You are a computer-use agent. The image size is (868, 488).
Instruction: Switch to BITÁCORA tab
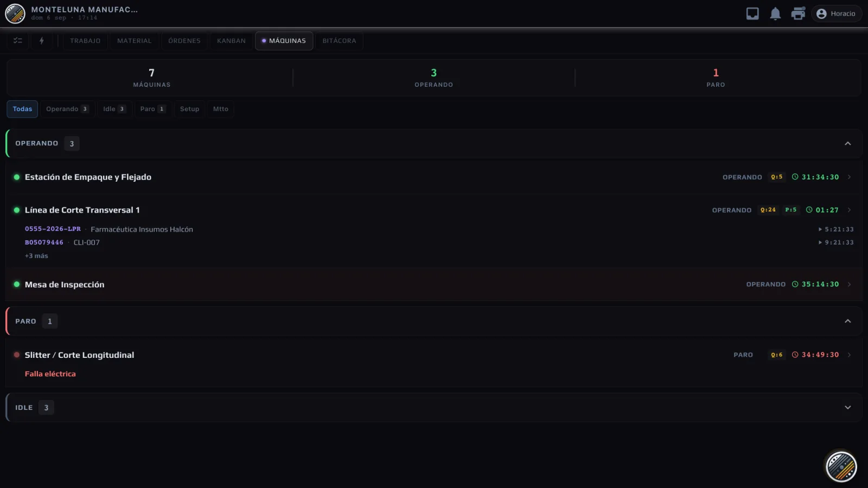tap(339, 41)
